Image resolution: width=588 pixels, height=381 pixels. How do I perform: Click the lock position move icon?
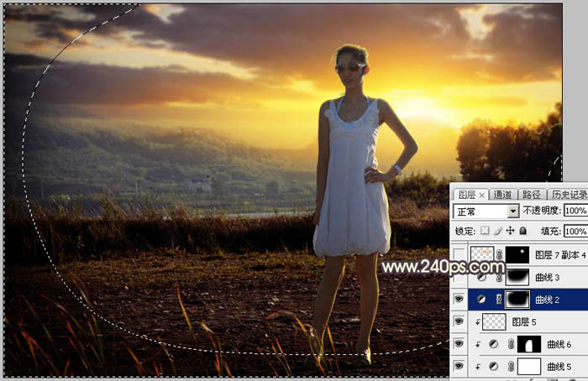point(510,231)
